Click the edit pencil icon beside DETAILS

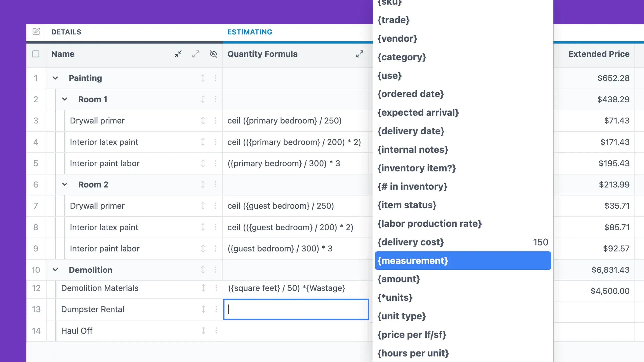point(36,32)
